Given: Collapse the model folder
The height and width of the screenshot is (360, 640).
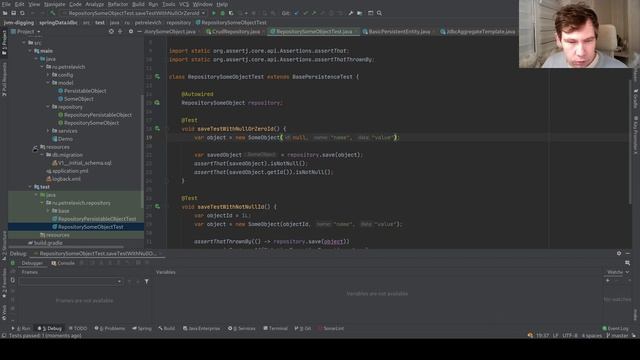Looking at the screenshot, I should click(48, 83).
